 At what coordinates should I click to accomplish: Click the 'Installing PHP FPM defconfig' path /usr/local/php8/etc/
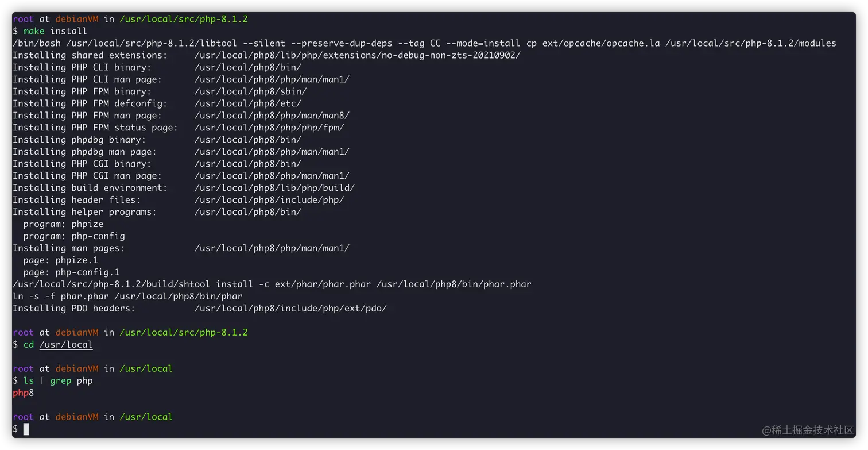coord(248,103)
